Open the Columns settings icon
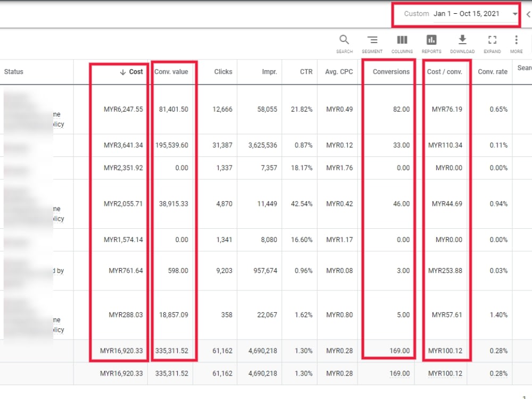Screen dimensions: 532x399 click(402, 40)
